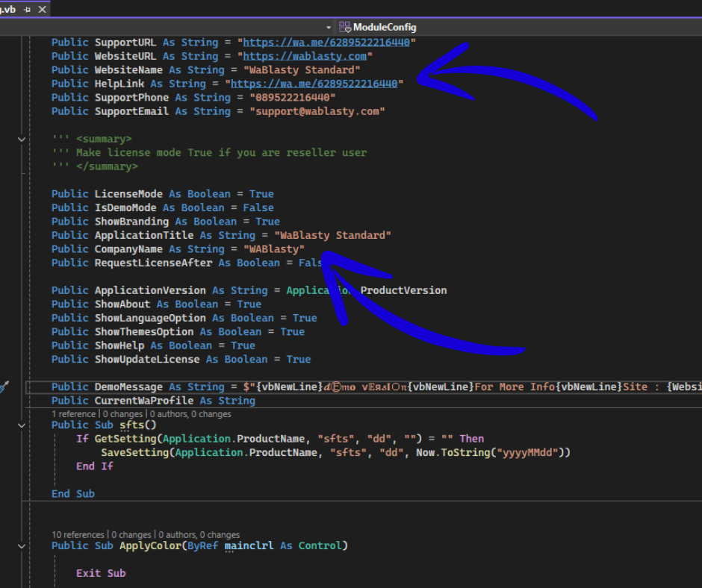Show the '1 reference' CodeLens above sfts
Screen dimensions: 702x588
(x=75, y=413)
